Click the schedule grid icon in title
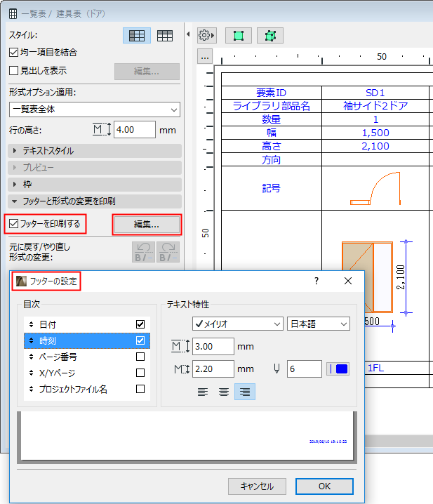 click(x=13, y=13)
